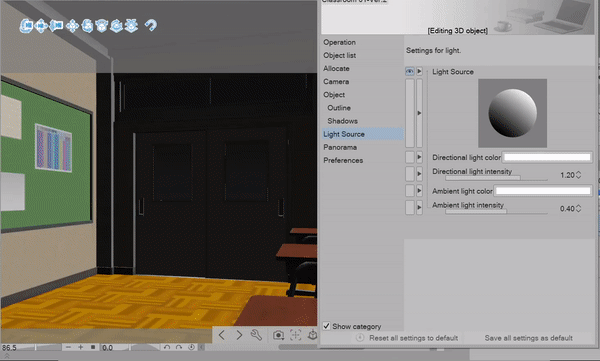Select previous 3D object arrow
Image resolution: width=600 pixels, height=361 pixels.
tap(222, 335)
